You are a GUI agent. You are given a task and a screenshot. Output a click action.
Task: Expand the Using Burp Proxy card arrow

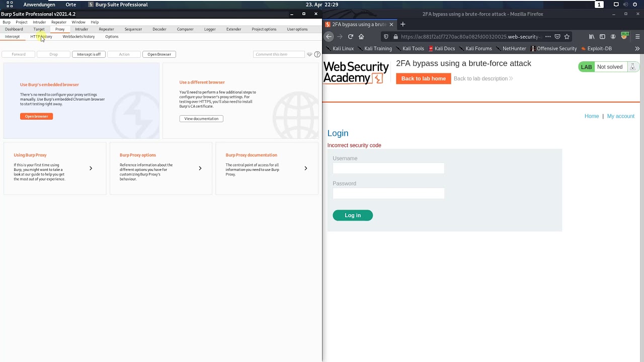click(91, 168)
